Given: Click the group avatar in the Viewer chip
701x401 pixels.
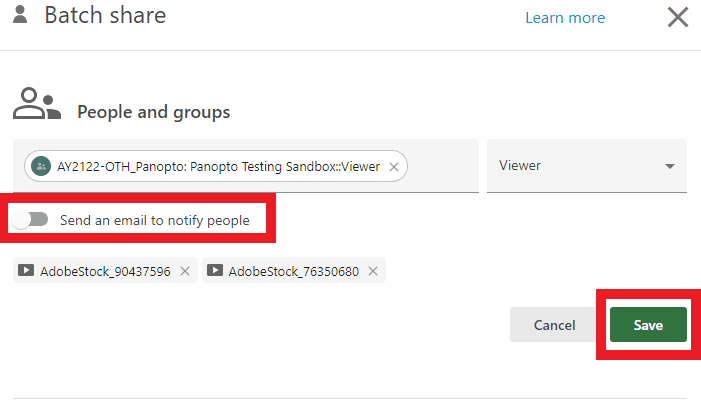Looking at the screenshot, I should point(41,166).
